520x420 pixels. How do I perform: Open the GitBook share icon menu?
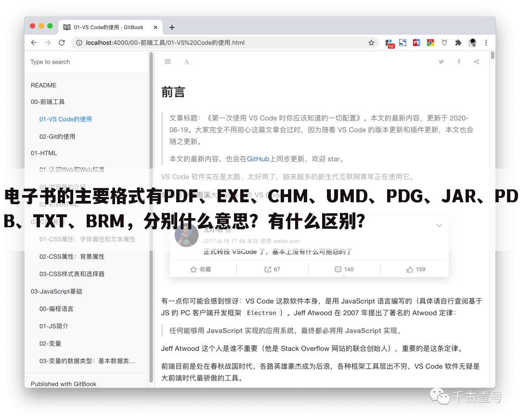pyautogui.click(x=477, y=62)
